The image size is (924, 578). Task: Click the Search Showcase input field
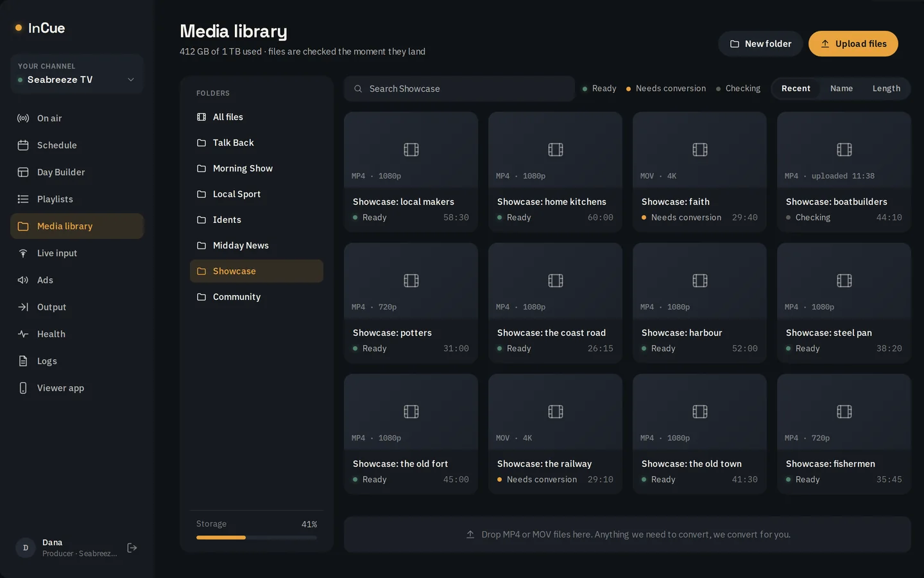[459, 89]
